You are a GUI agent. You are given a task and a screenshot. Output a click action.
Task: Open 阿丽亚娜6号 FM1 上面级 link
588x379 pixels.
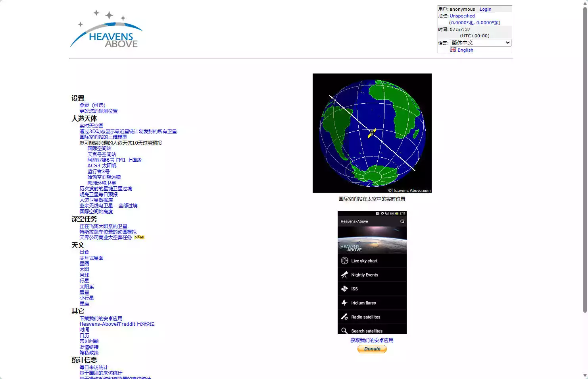114,160
